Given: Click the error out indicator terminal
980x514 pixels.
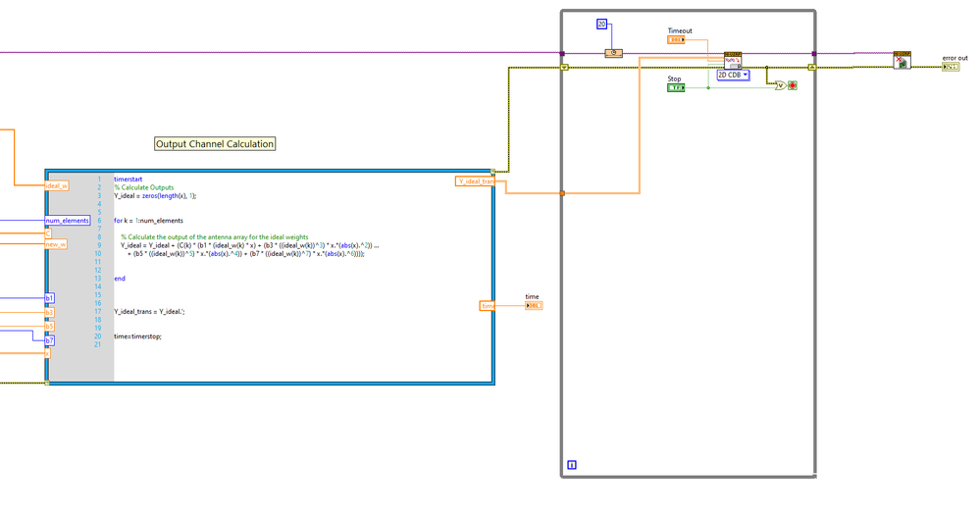Looking at the screenshot, I should [951, 67].
